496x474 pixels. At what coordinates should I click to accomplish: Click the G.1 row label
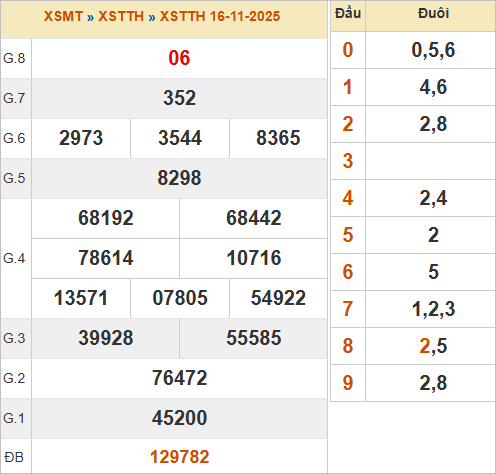click(x=14, y=418)
